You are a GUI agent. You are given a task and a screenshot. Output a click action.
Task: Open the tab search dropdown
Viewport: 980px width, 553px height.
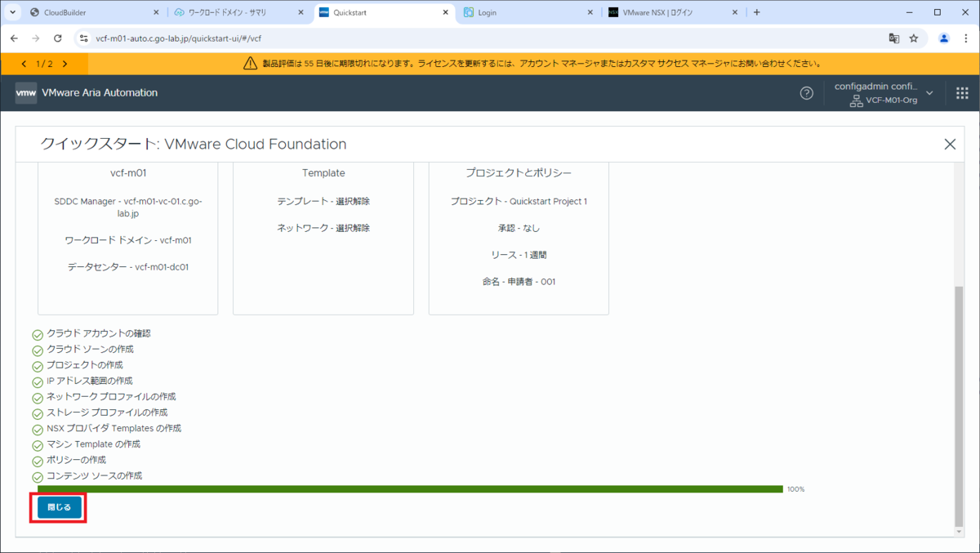click(11, 12)
